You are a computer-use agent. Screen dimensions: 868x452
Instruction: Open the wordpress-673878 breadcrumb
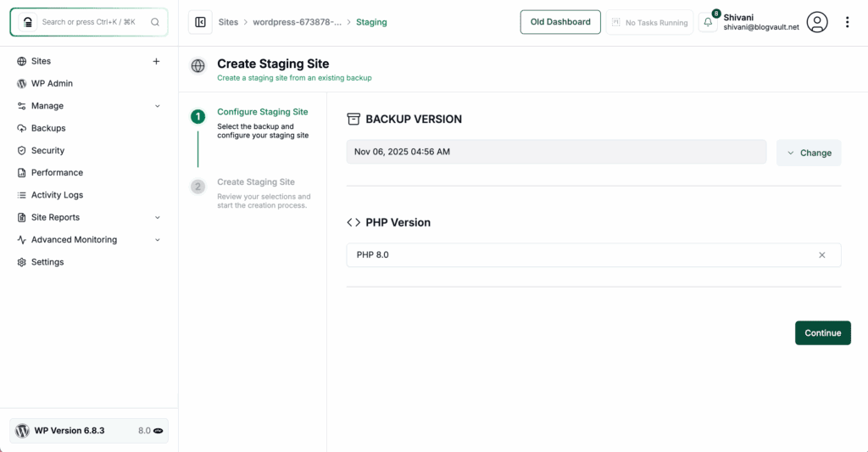click(x=298, y=22)
